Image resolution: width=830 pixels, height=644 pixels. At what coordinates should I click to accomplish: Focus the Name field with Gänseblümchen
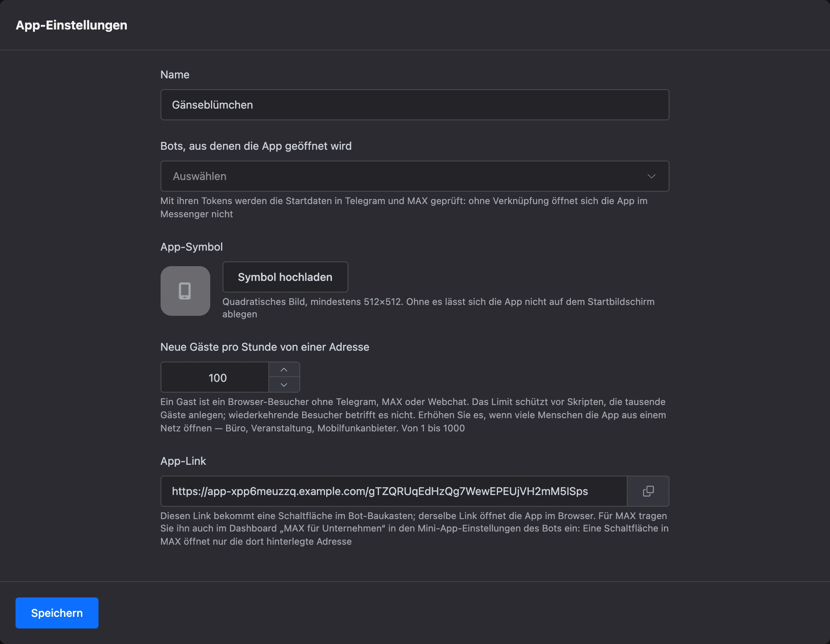coord(415,105)
